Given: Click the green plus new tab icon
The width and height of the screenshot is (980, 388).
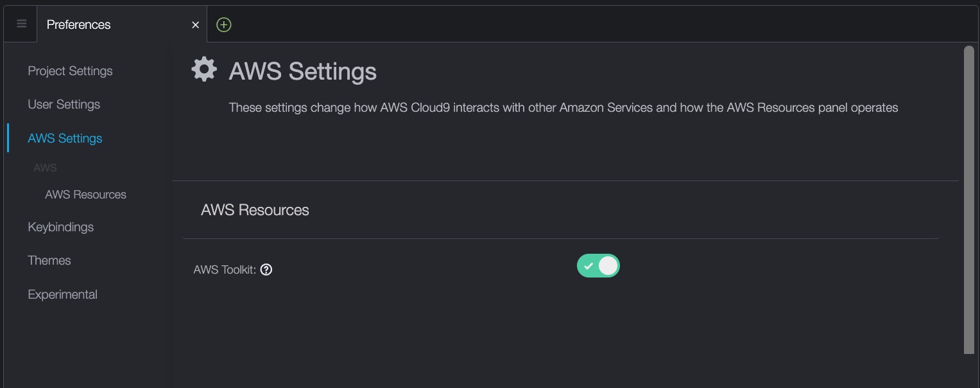Looking at the screenshot, I should click(223, 24).
